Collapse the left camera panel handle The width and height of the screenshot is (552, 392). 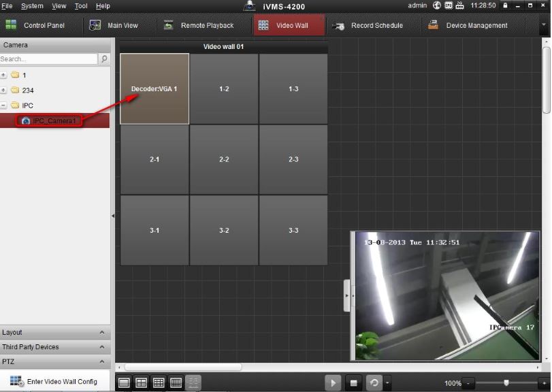[113, 216]
